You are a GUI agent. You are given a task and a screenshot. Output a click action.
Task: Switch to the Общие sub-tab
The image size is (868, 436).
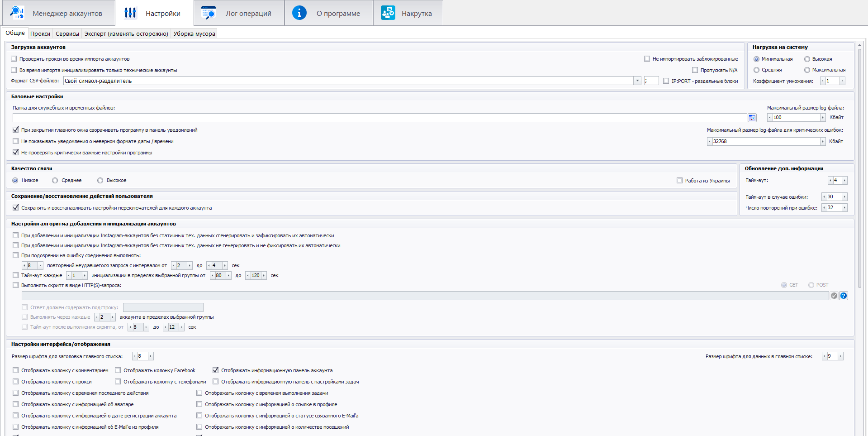point(15,33)
